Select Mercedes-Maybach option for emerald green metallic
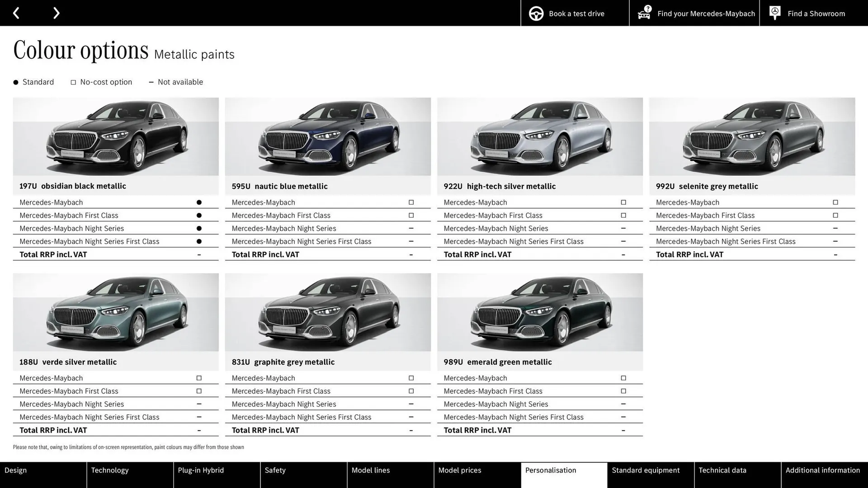Screen dimensions: 868x488 (623, 378)
